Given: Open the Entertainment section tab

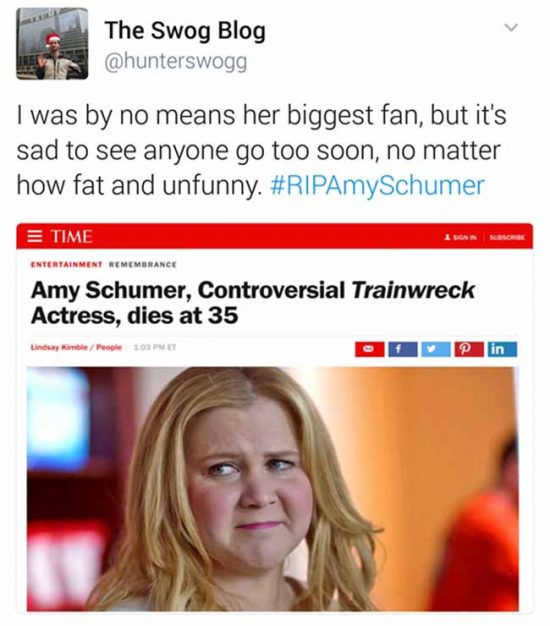Looking at the screenshot, I should 66,264.
